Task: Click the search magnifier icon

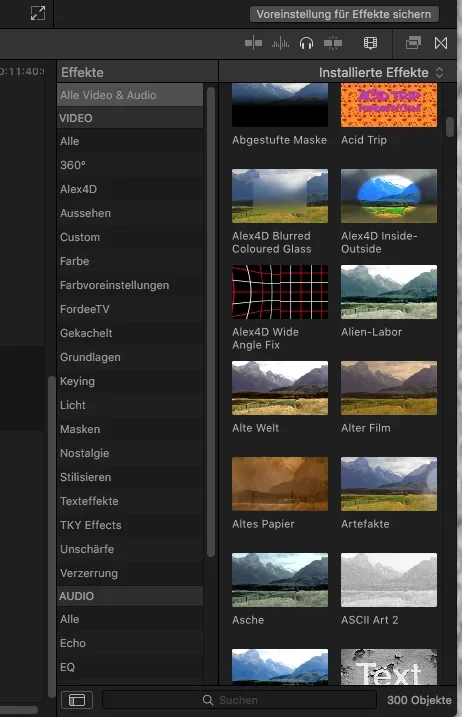Action: point(208,700)
